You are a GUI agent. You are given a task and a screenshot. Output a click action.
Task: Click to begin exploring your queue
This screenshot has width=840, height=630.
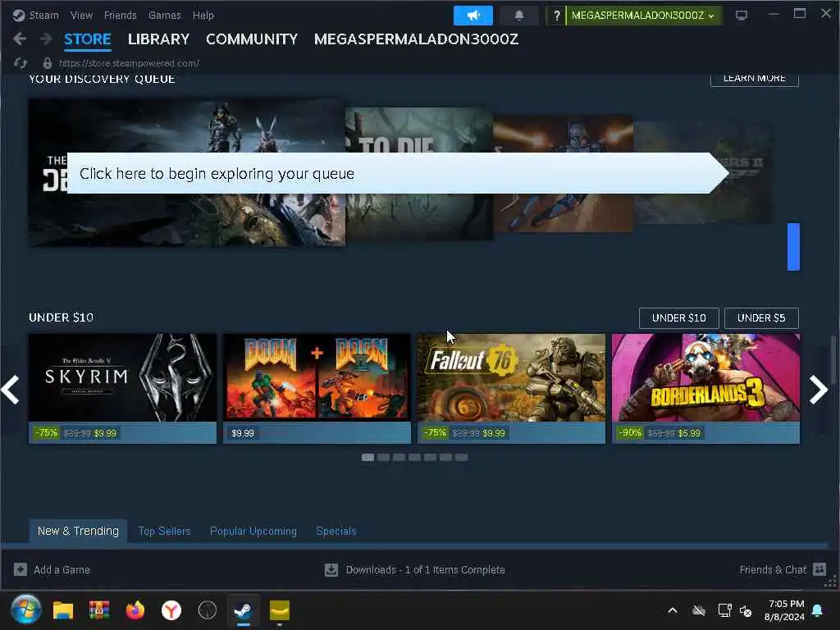click(398, 173)
